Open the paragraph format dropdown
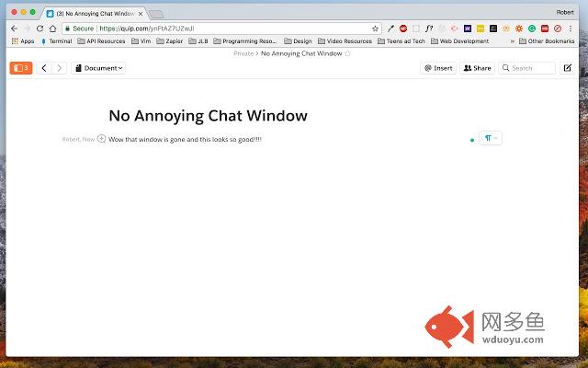The image size is (588, 368). [490, 138]
